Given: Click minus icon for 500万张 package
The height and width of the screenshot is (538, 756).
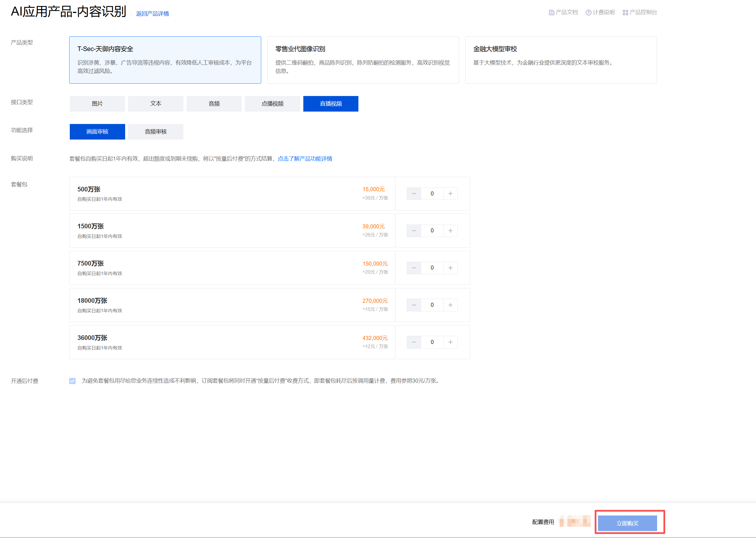Looking at the screenshot, I should point(414,193).
